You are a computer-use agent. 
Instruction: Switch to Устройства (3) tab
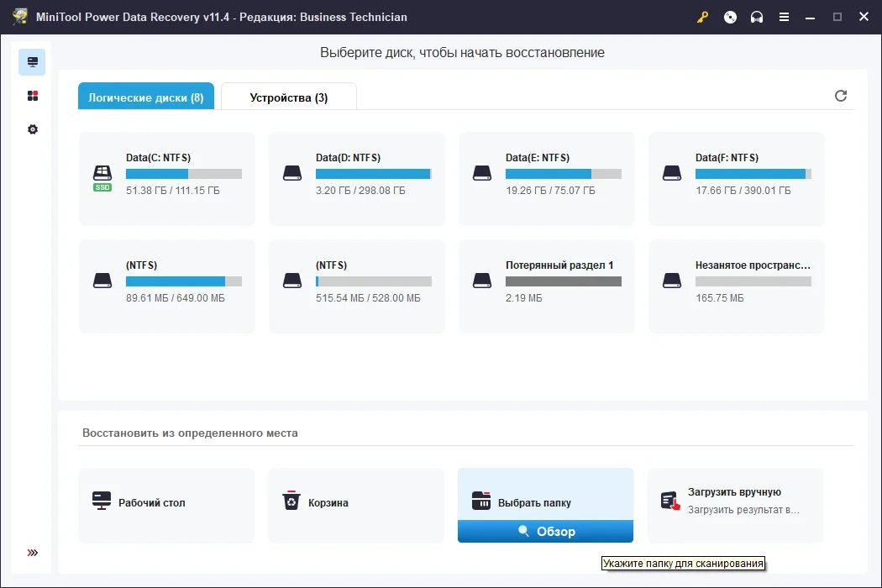[x=289, y=97]
